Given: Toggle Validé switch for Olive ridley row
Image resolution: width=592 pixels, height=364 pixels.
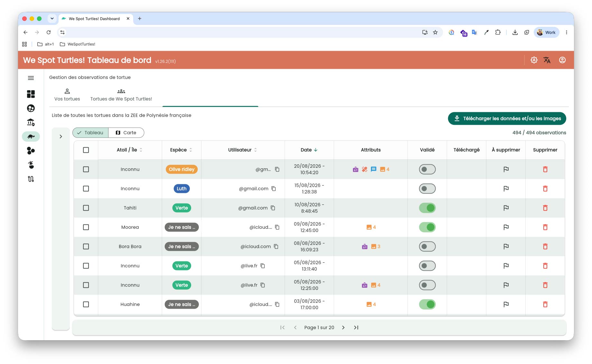Looking at the screenshot, I should pos(427,169).
